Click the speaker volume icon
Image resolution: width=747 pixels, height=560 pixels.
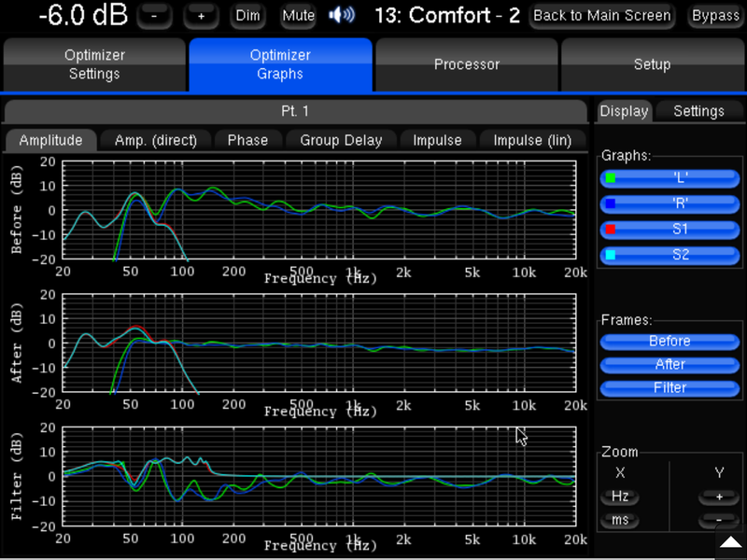click(x=342, y=15)
